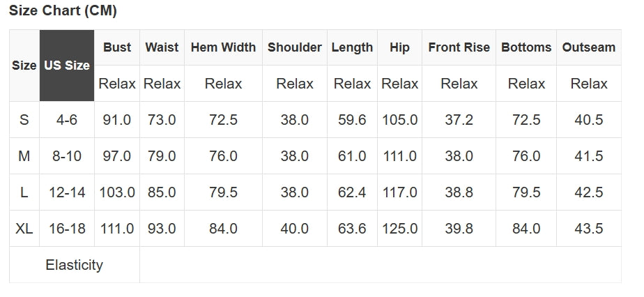Click the Length column header
644x297 pixels.
[352, 47]
